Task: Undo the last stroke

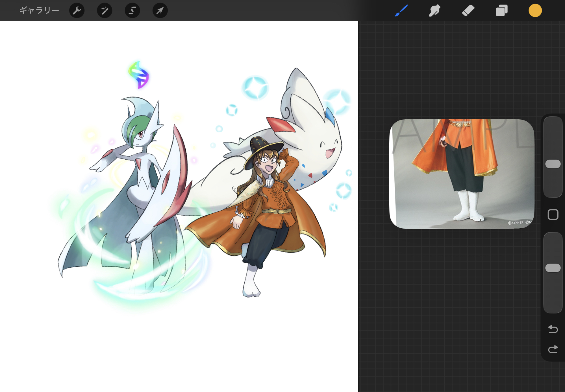Action: (x=553, y=329)
